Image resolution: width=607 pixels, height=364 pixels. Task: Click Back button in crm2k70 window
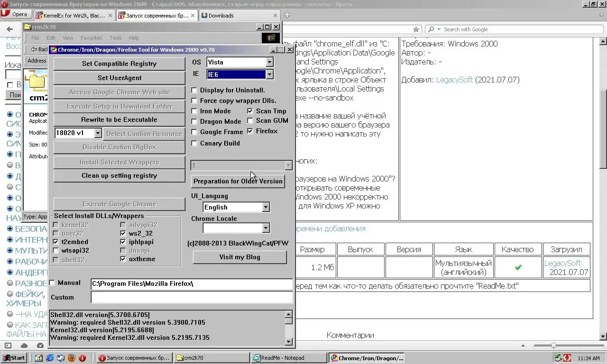click(x=40, y=49)
